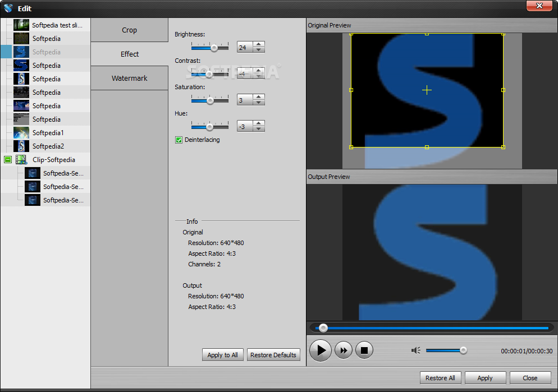
Task: Collapse the Clip-Softpedia tree node
Action: (x=8, y=160)
